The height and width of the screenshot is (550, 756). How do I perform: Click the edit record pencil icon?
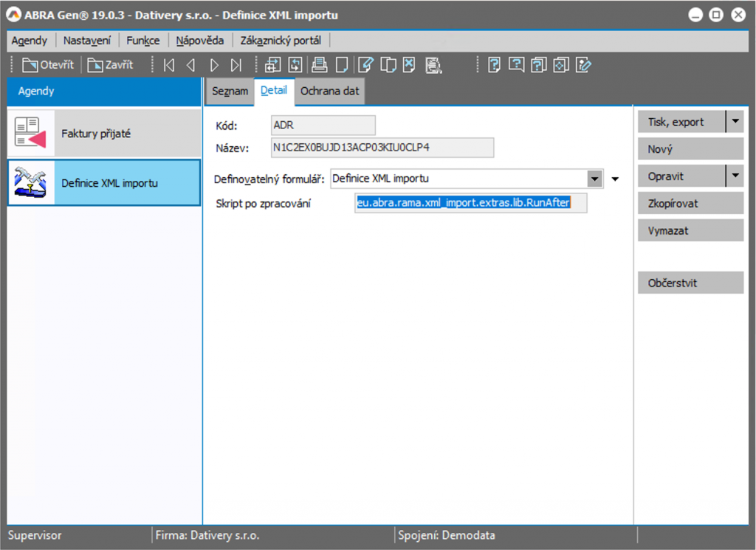tap(365, 64)
